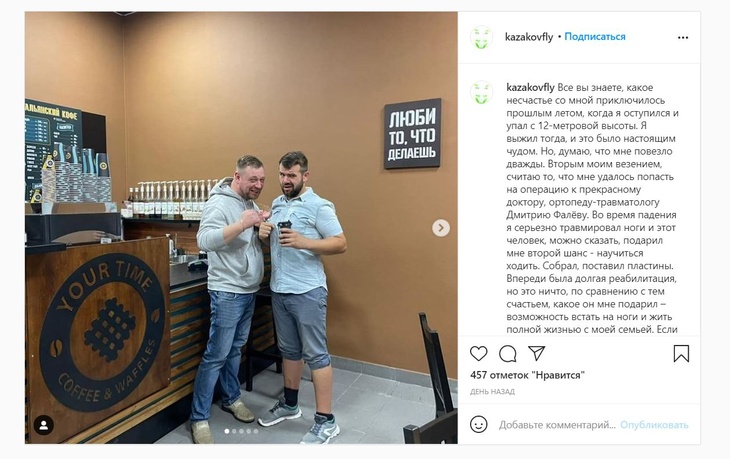Open comments via speech bubble icon

(507, 354)
